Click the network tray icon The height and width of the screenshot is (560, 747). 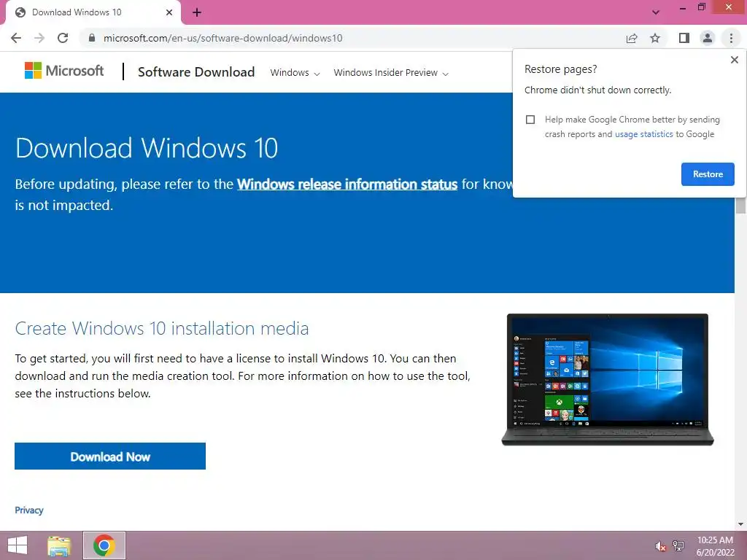point(678,545)
